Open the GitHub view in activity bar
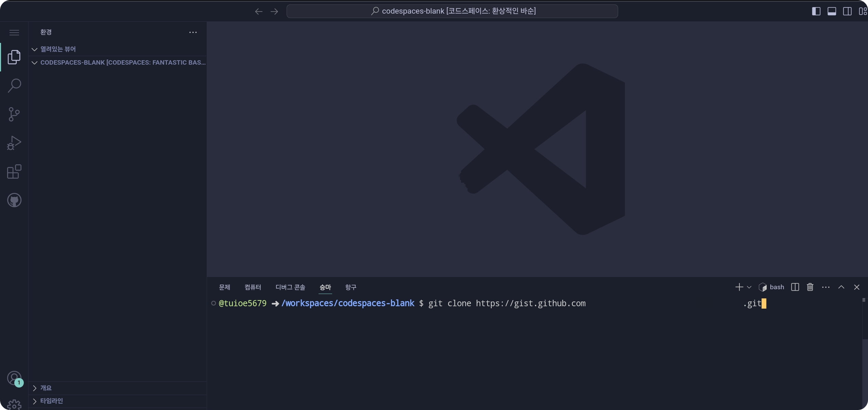Screen dimensions: 868x410 [14, 200]
